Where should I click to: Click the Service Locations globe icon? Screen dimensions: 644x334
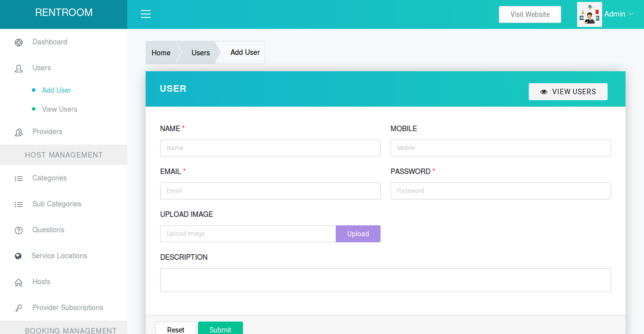[x=18, y=256]
